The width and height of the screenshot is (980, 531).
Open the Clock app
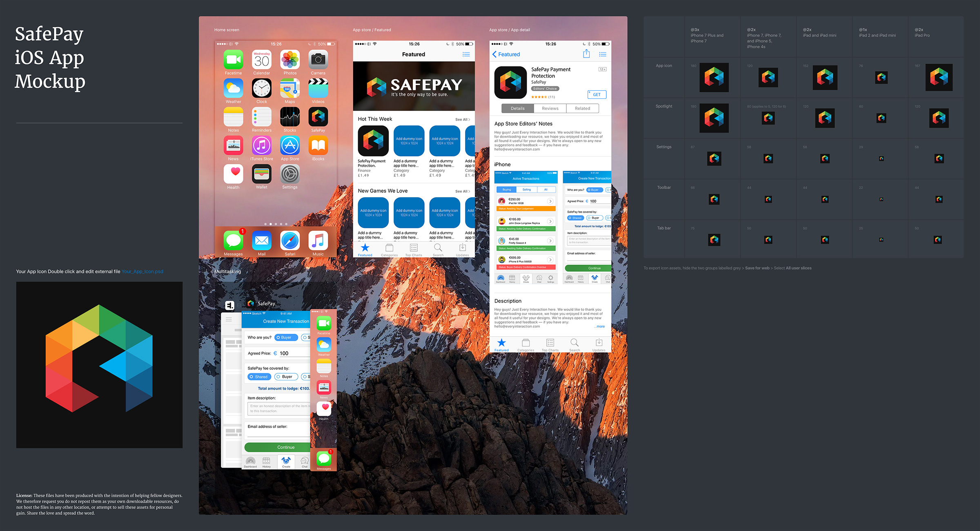[x=262, y=88]
